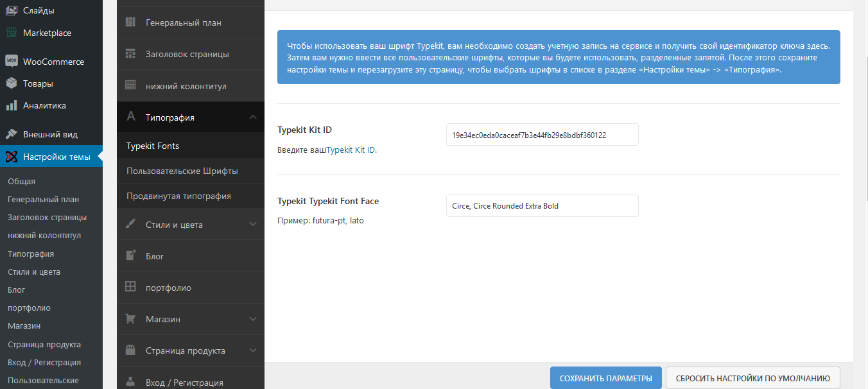This screenshot has height=389, width=868.
Task: Select Блог options tab
Action: (x=191, y=255)
